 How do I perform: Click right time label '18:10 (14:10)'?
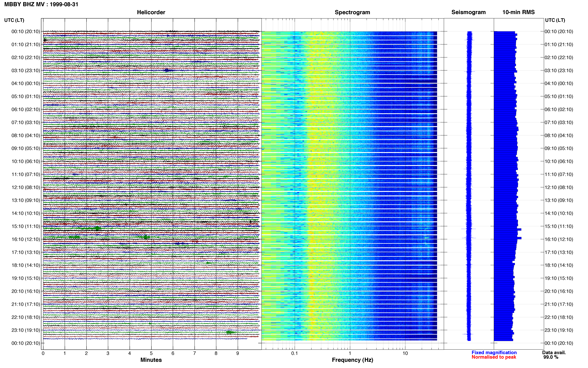559,265
